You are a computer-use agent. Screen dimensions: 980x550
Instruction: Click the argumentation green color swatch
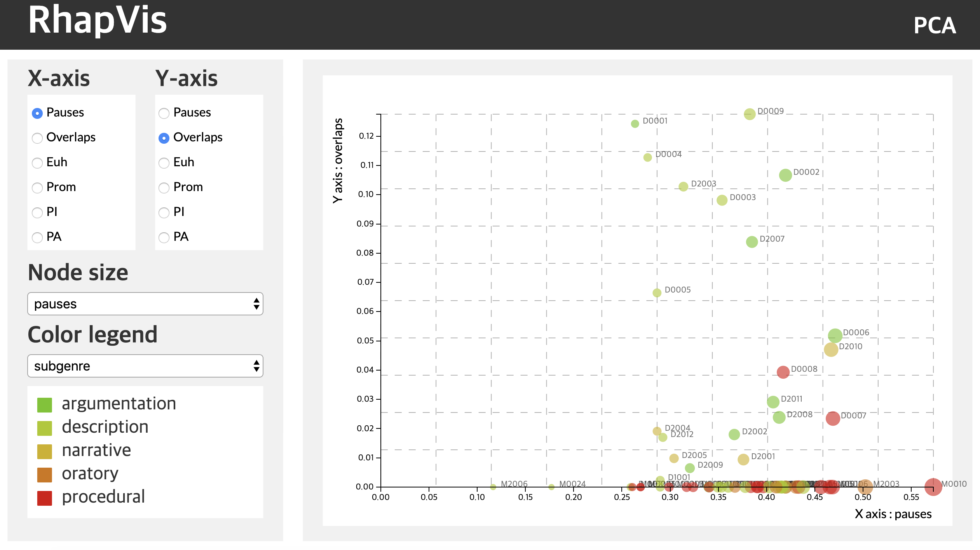[x=44, y=405]
